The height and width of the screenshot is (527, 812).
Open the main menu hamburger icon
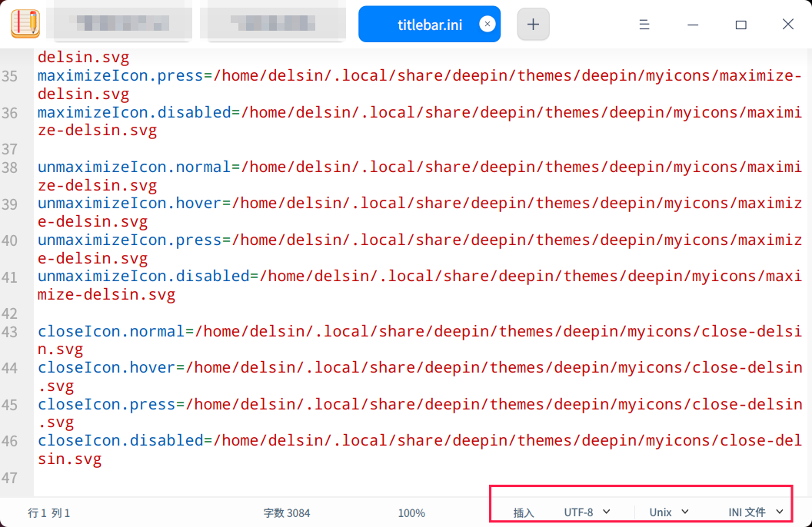pos(644,24)
